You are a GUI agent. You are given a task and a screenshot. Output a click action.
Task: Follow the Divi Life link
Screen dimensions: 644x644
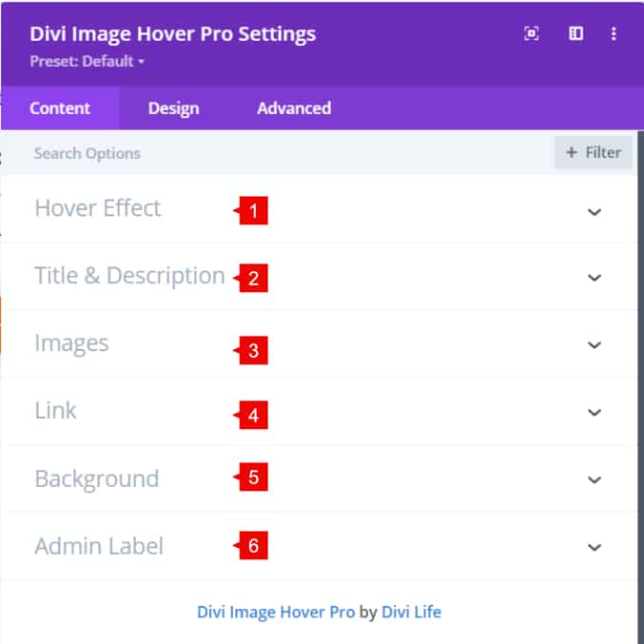tap(411, 612)
